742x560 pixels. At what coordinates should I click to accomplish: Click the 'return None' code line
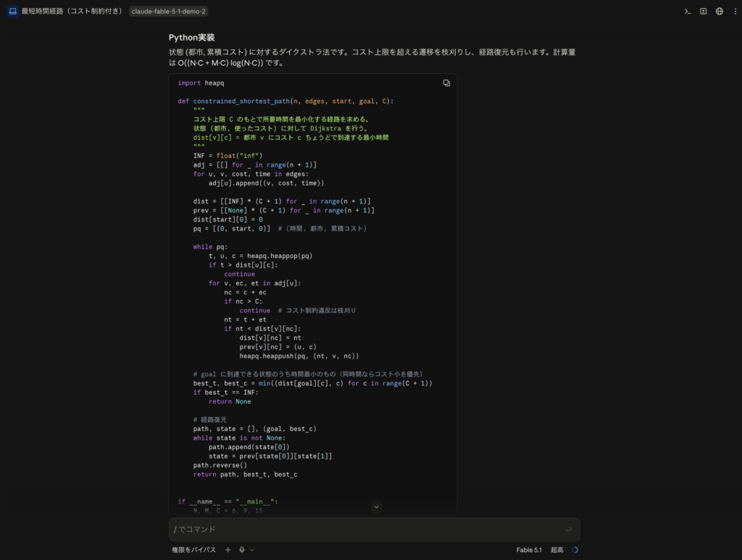(230, 401)
